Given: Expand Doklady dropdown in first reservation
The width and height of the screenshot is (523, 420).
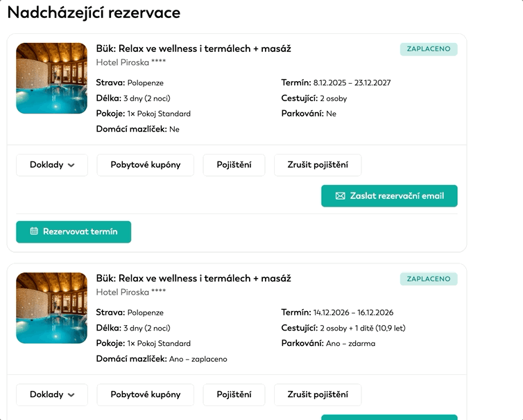Looking at the screenshot, I should (52, 165).
